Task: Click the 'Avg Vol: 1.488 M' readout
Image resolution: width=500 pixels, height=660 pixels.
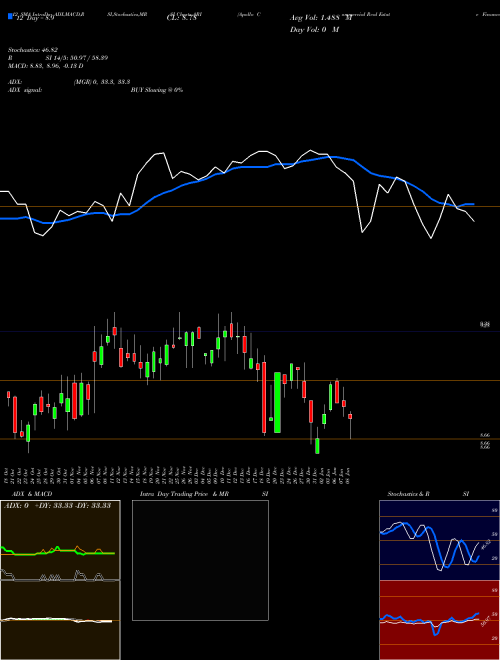Action: click(321, 18)
